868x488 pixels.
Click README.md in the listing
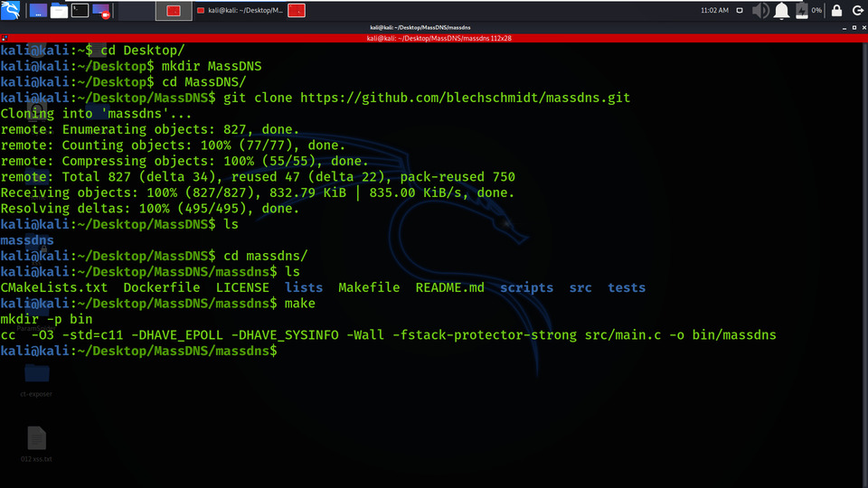tap(450, 287)
